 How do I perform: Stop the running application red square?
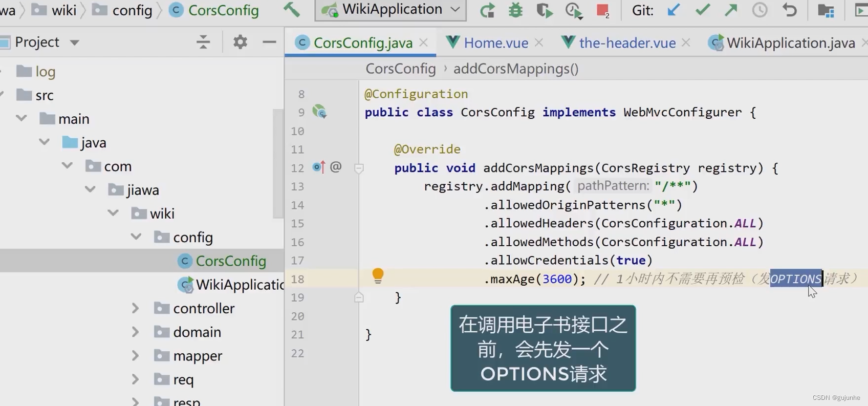pyautogui.click(x=602, y=10)
